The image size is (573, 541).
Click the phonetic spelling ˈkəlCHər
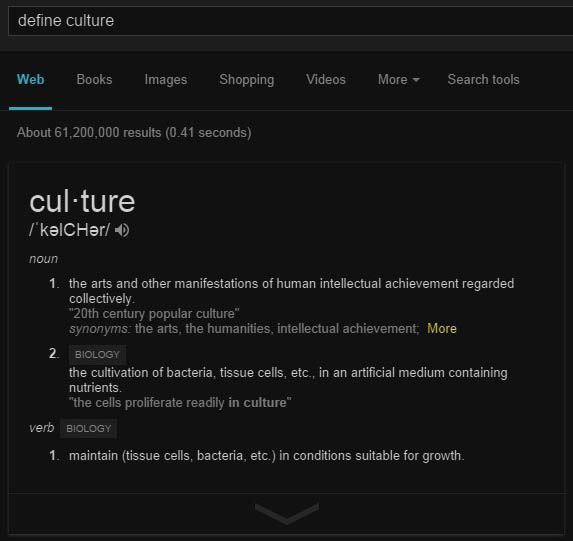[69, 230]
